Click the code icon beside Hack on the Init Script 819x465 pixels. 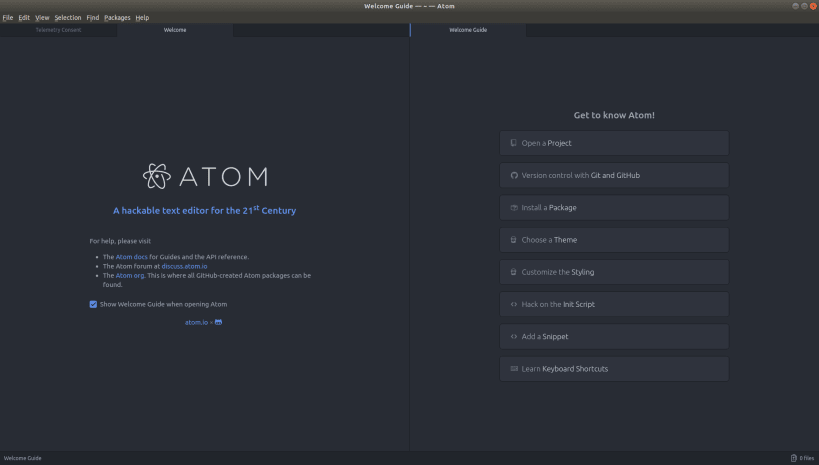pos(514,305)
